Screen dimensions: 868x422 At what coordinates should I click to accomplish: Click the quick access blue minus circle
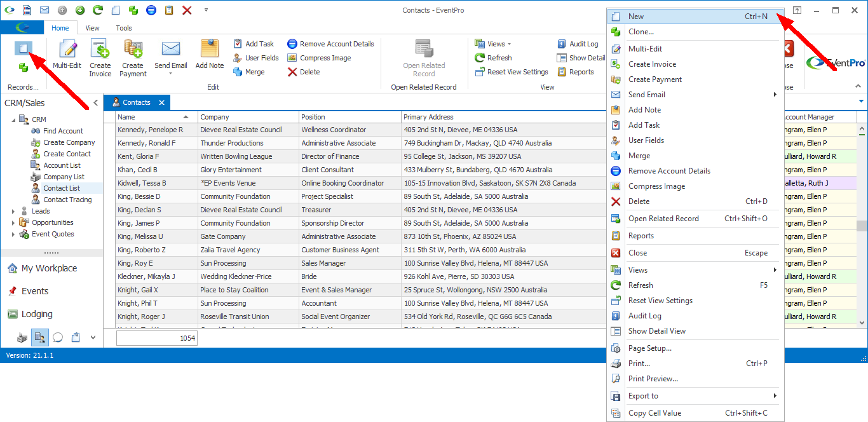pyautogui.click(x=151, y=10)
